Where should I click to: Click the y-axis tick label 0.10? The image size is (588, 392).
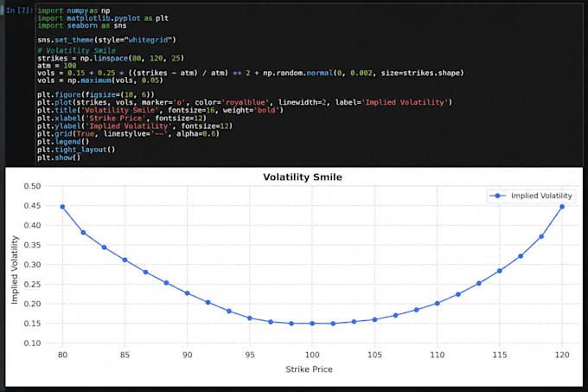(32, 344)
